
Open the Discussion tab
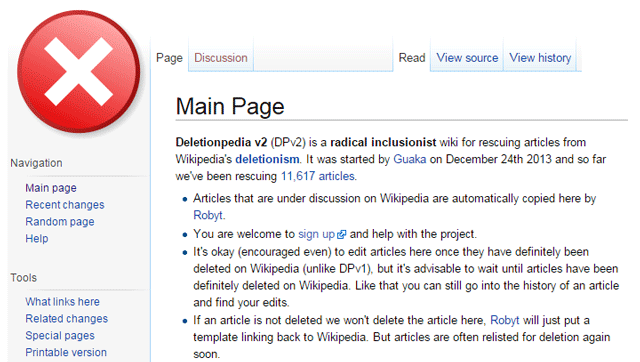pos(221,58)
